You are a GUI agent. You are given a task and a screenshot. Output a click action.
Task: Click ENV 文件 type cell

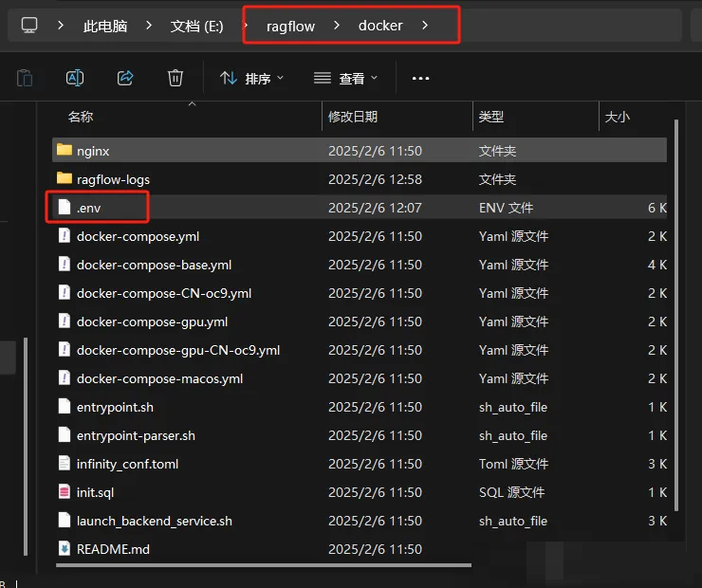pos(506,208)
